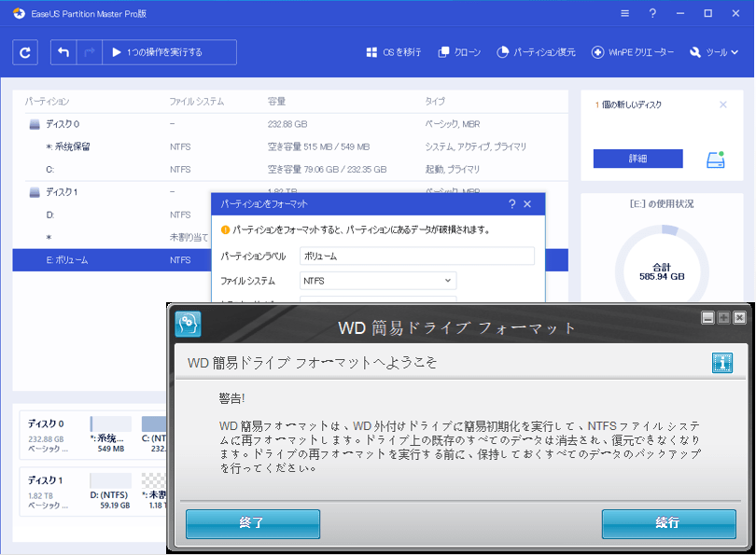The width and height of the screenshot is (756, 555).
Task: Click the info icon in the WD format wizard
Action: click(721, 363)
